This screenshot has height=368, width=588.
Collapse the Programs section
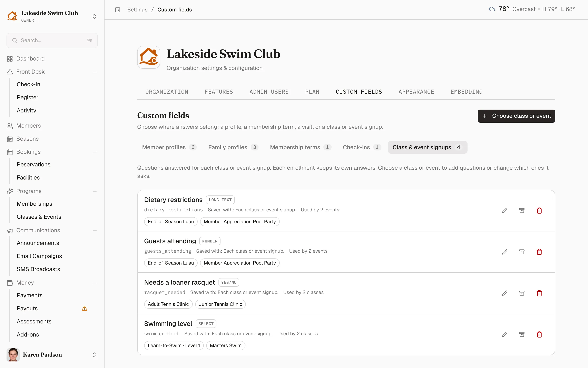[x=95, y=191]
